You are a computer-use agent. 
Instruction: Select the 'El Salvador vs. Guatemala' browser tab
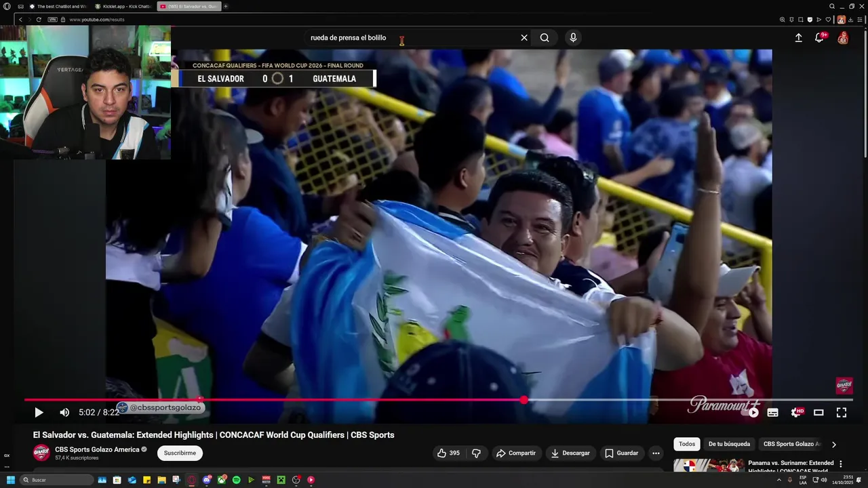pyautogui.click(x=189, y=6)
